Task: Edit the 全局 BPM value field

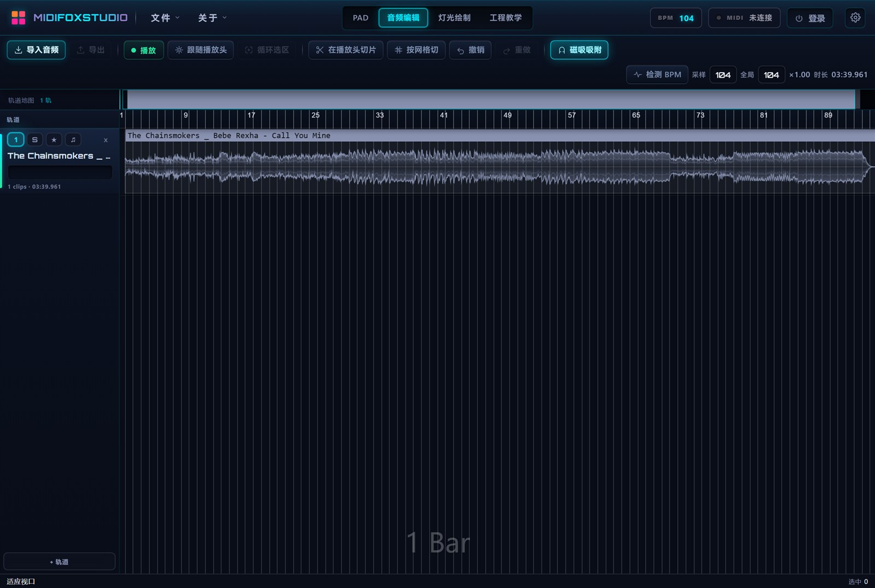Action: coord(771,75)
